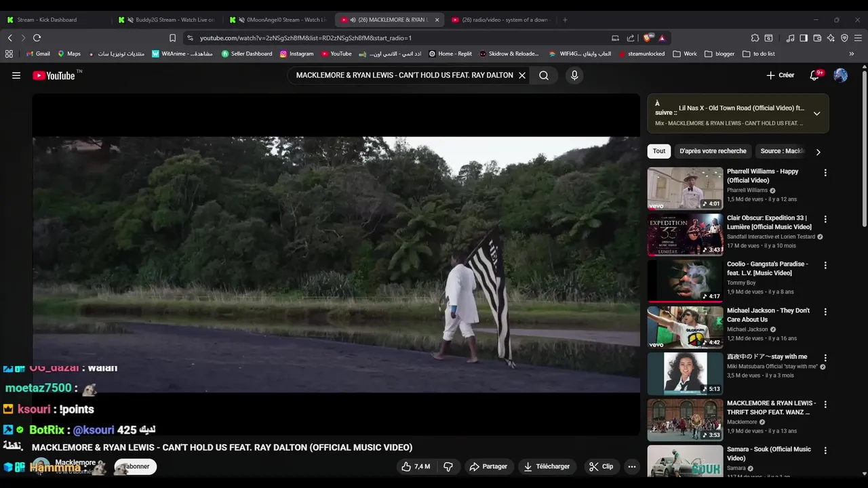
Task: Select the D'après votre recherche chip
Action: [713, 151]
